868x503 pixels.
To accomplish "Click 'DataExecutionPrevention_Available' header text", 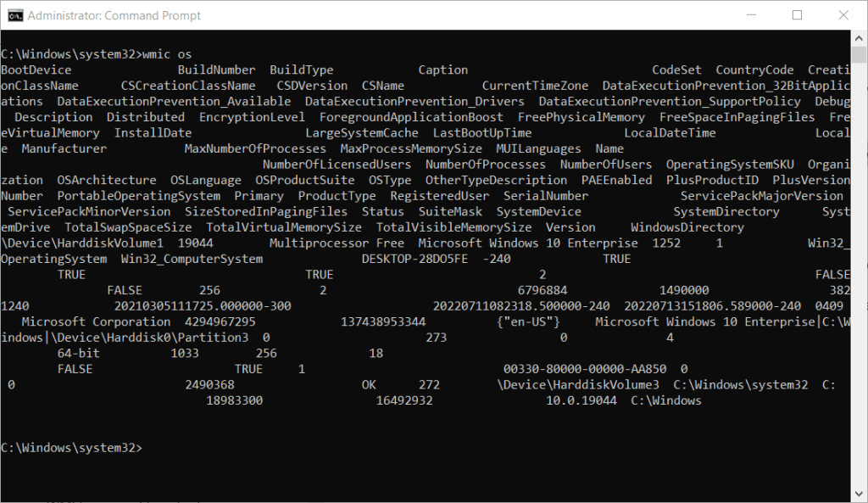I will (x=174, y=102).
